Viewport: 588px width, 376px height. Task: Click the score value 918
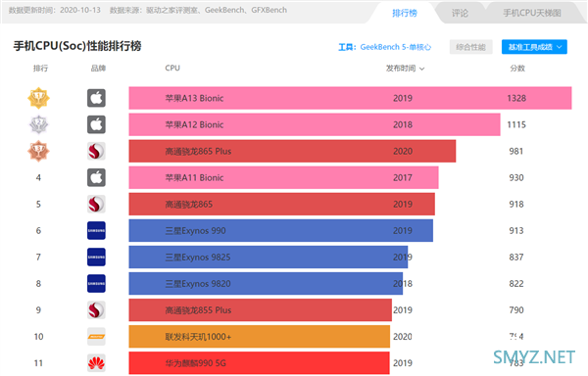tap(516, 204)
